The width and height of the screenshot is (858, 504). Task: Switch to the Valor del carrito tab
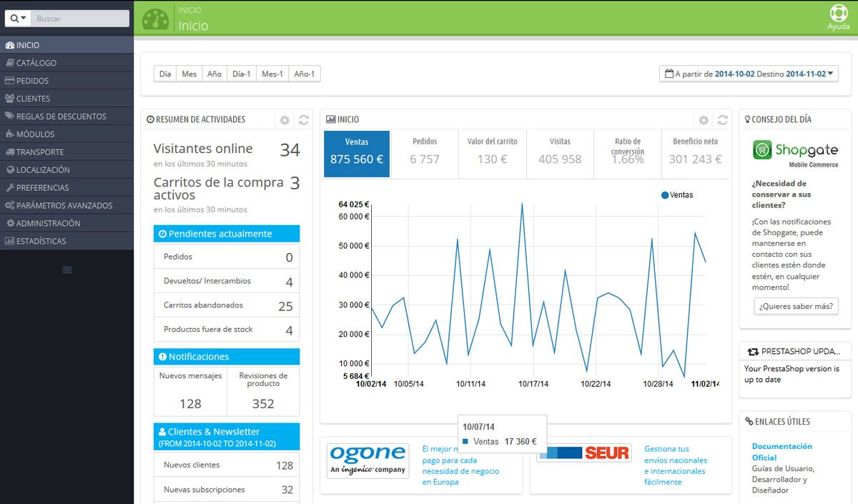pos(492,154)
